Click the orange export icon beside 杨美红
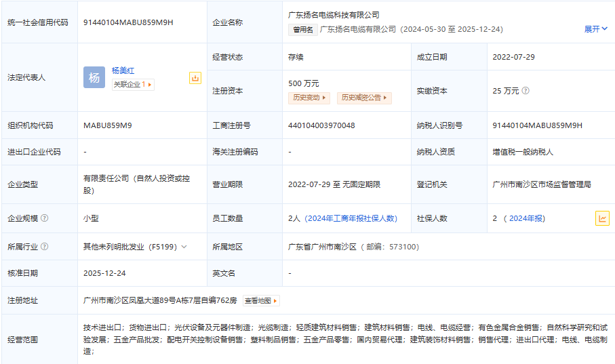Viewport: 615px width, 364px height. click(x=195, y=78)
